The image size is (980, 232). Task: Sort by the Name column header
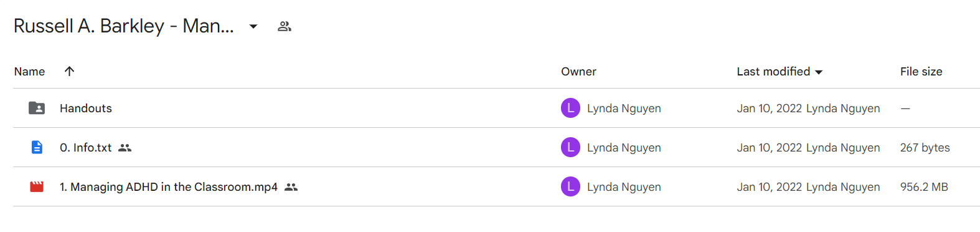[29, 72]
